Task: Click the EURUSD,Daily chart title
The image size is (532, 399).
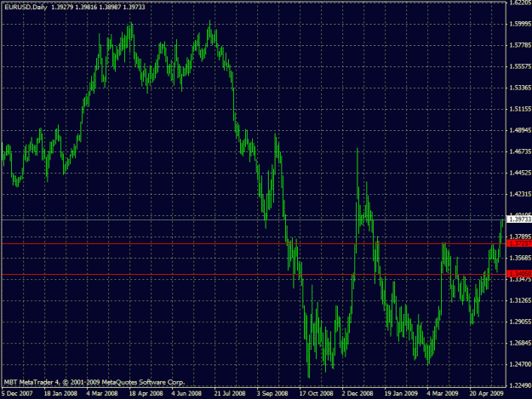Action: pos(26,7)
